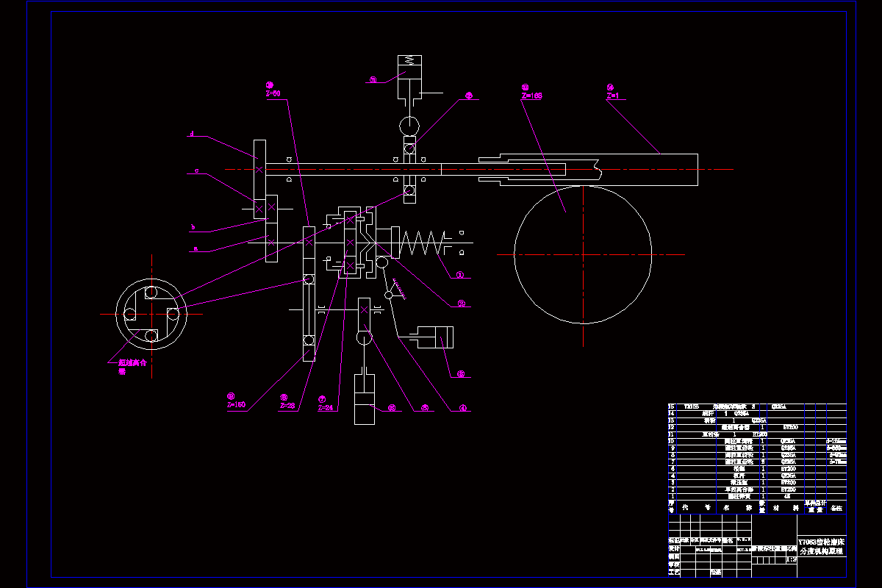Viewport: 882px width, 588px height.
Task: Click the circled 1 label beside spring
Action: pos(461,276)
